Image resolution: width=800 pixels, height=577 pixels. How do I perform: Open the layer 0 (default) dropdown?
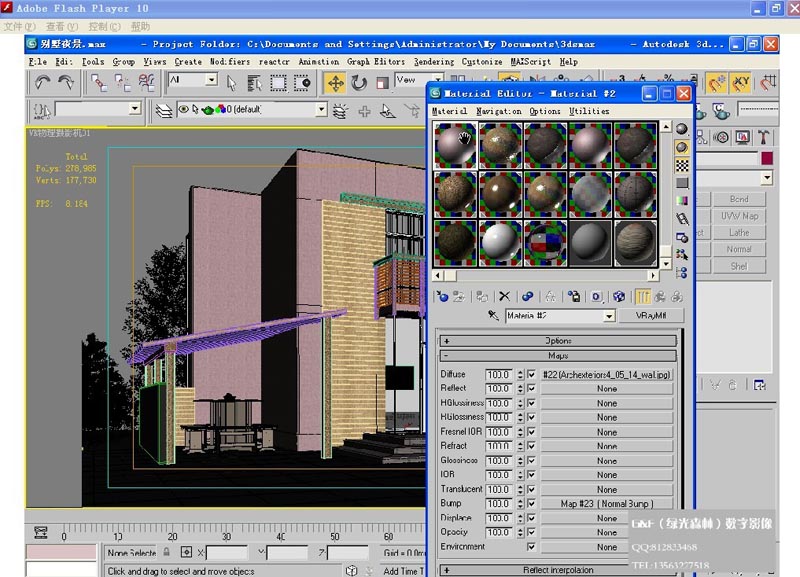pos(320,109)
